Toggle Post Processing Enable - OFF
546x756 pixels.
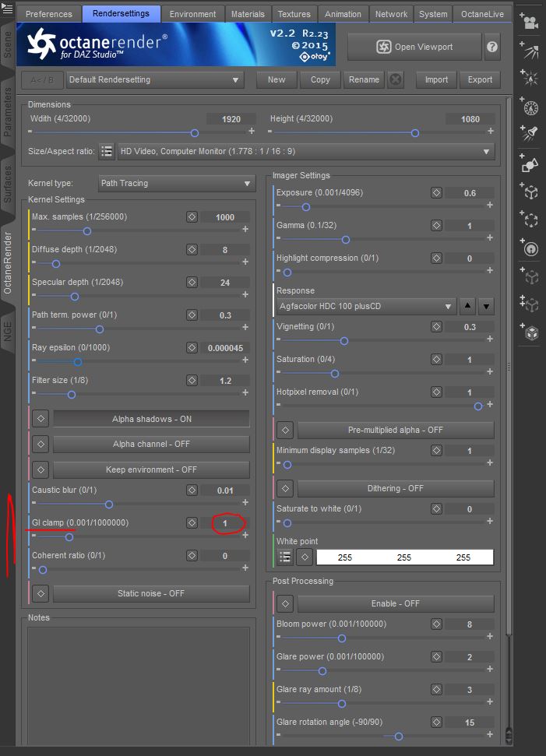click(x=396, y=603)
